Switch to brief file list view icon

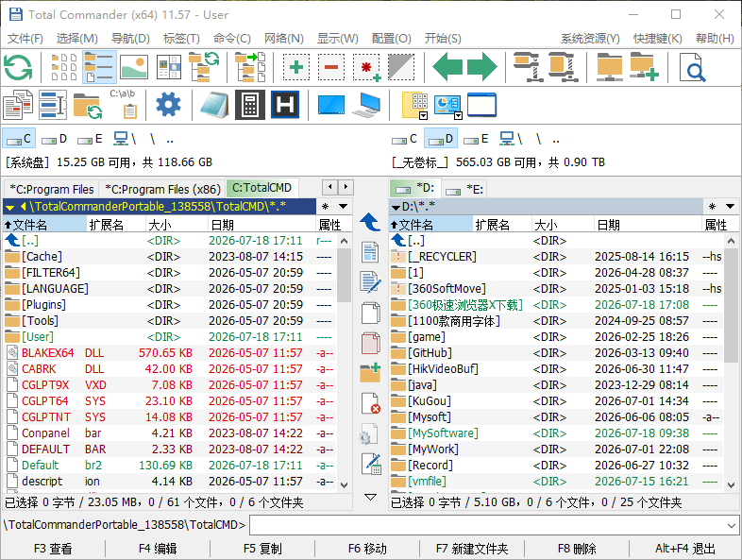[x=64, y=67]
